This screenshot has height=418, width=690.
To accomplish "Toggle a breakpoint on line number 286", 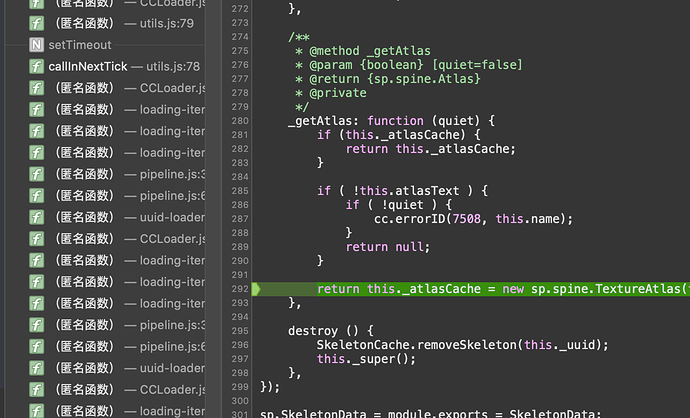I will pyautogui.click(x=240, y=205).
